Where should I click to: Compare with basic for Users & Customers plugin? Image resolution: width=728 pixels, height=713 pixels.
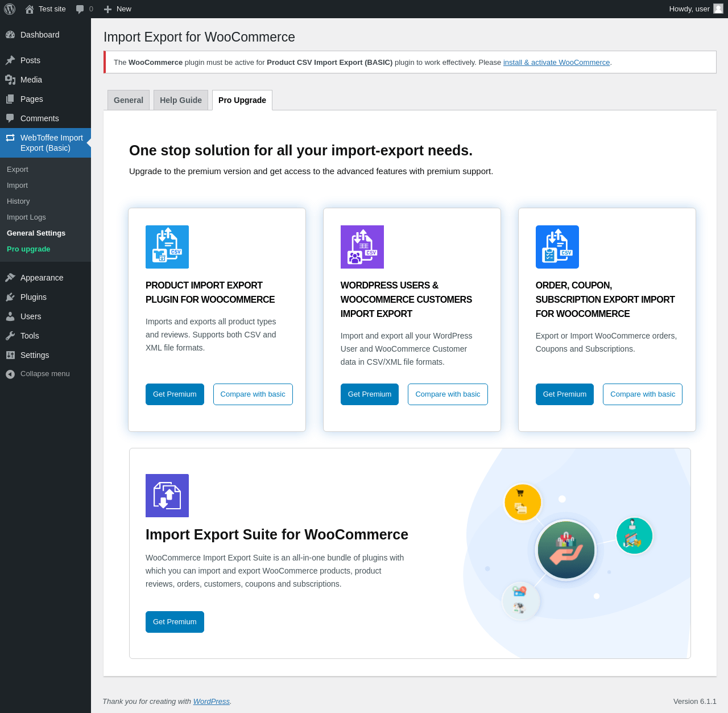pos(448,394)
